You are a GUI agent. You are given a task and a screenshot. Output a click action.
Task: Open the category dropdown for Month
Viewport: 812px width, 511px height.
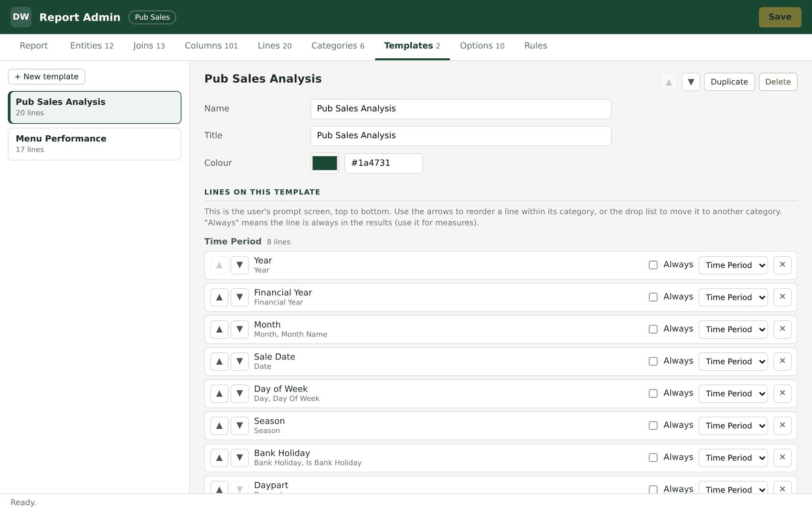click(733, 329)
